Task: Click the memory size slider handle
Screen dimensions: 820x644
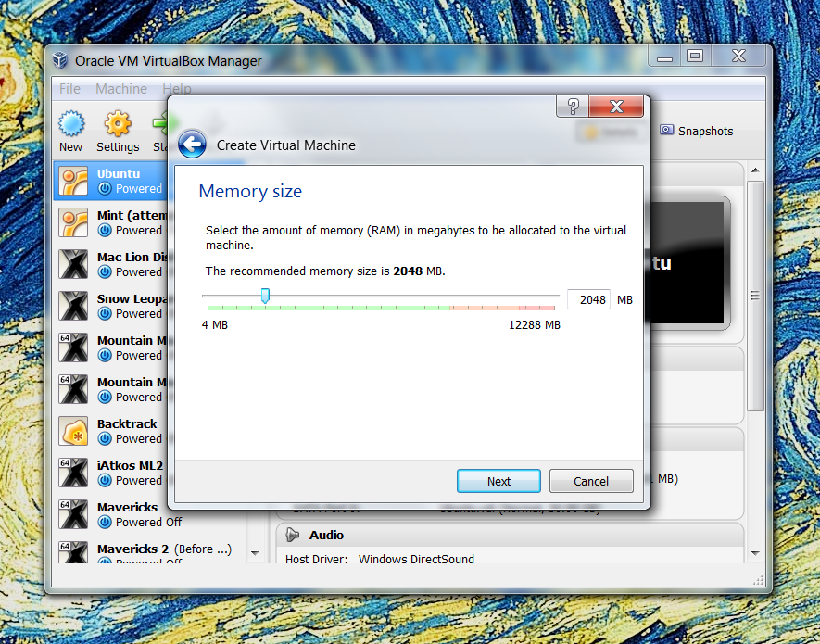Action: pyautogui.click(x=265, y=296)
